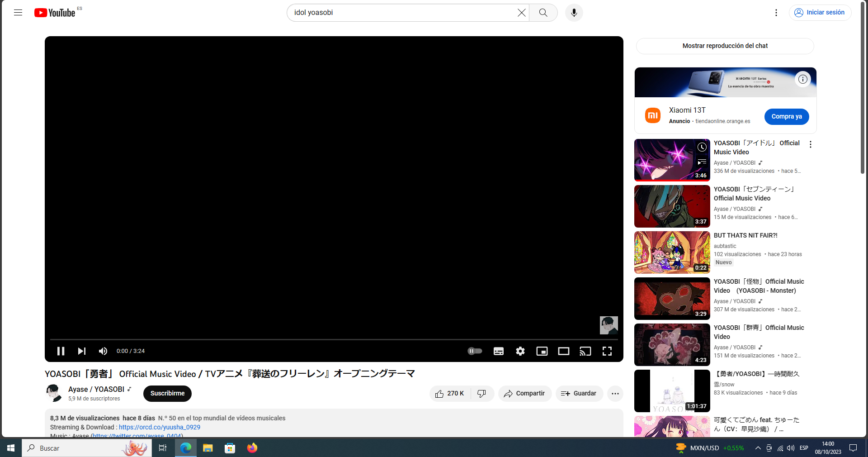Open the YouTube guide hamburger menu
Image resolution: width=868 pixels, height=457 pixels.
tap(18, 12)
